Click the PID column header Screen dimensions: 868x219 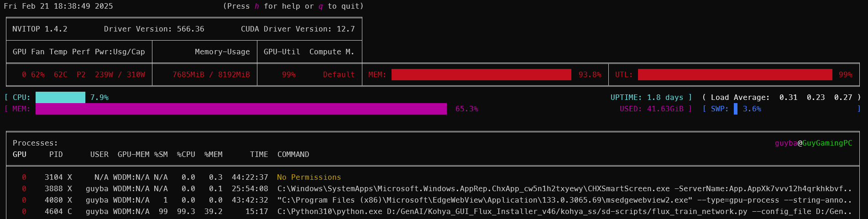click(x=56, y=155)
